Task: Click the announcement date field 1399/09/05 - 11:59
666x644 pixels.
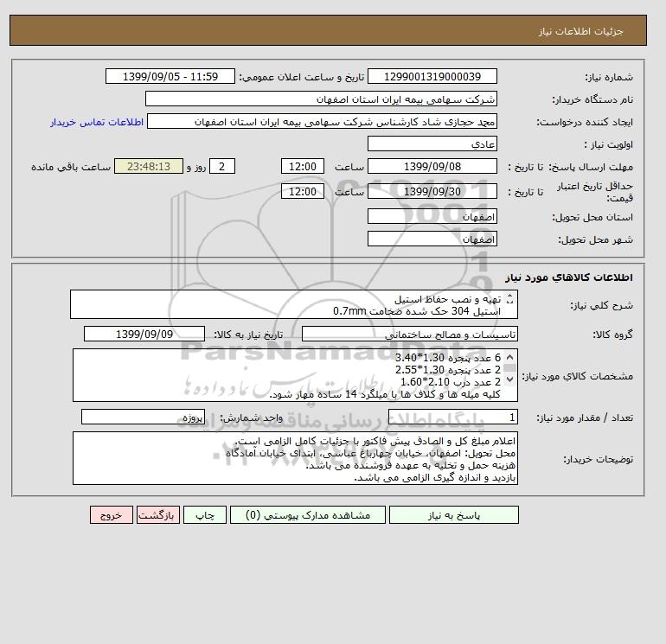Action: pyautogui.click(x=170, y=76)
